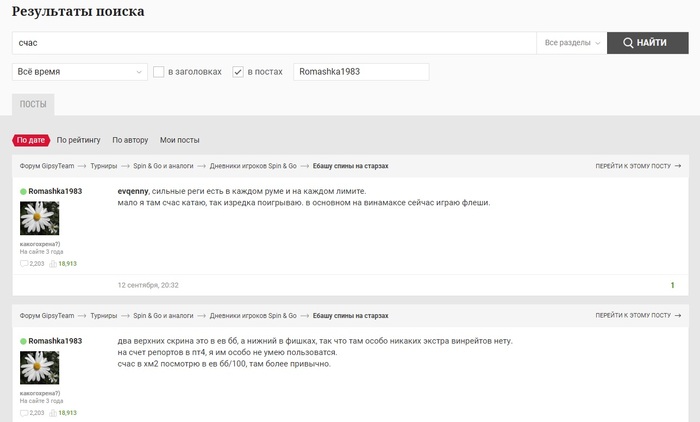Open "Дневники игроков Spin & Go" in second post
Viewport: 700px width, 422px height.
pos(253,316)
